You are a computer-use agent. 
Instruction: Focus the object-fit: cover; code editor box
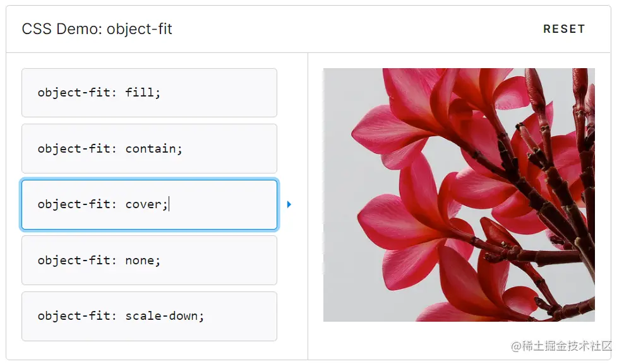[149, 204]
